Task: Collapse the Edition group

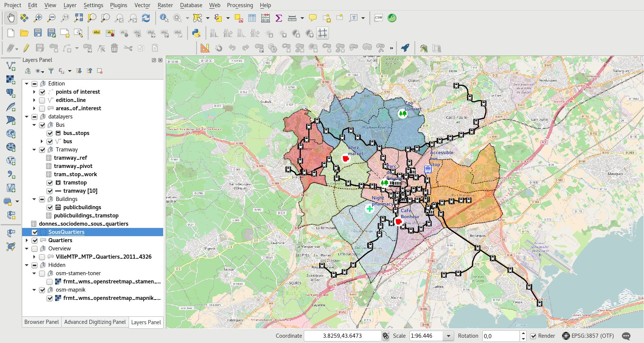Action: point(27,84)
